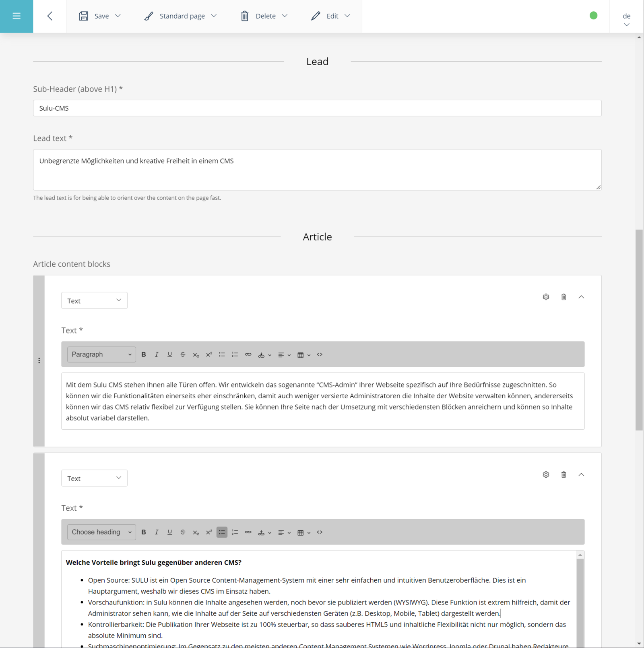Toggle italic in the second editor toolbar
644x648 pixels.
(x=157, y=532)
